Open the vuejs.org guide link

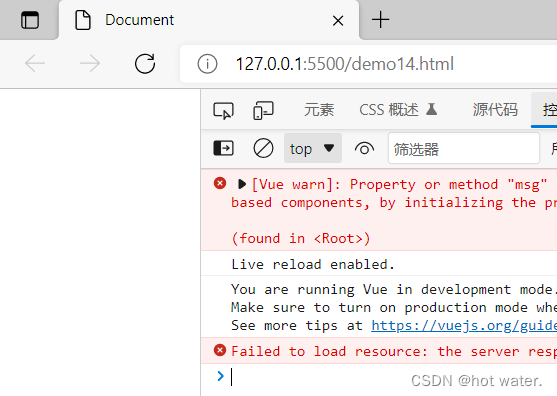pos(464,326)
